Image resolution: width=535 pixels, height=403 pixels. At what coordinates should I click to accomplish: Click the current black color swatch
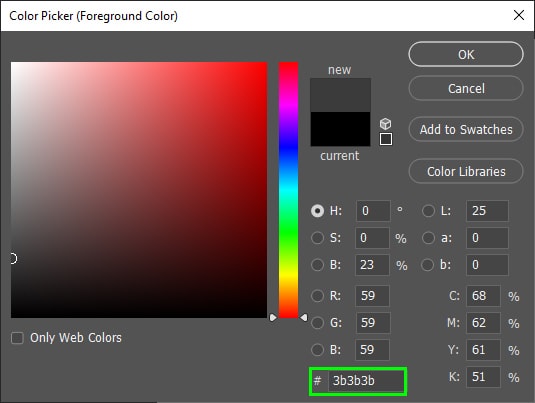coord(340,129)
